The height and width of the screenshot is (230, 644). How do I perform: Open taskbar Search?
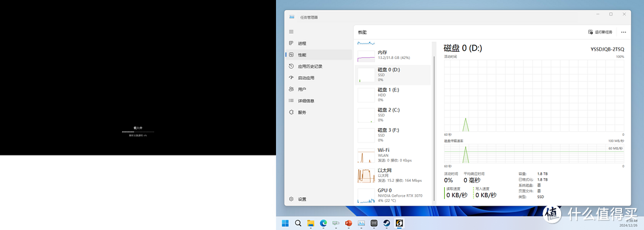298,223
